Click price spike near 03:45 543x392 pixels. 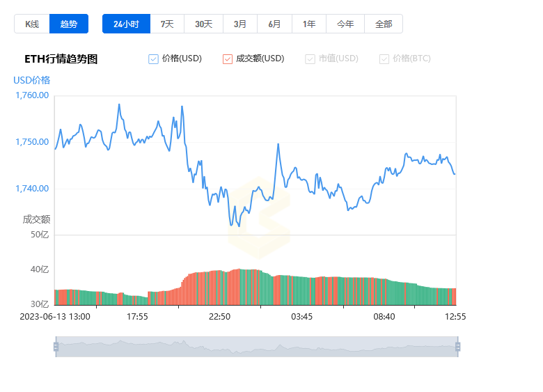click(x=278, y=144)
